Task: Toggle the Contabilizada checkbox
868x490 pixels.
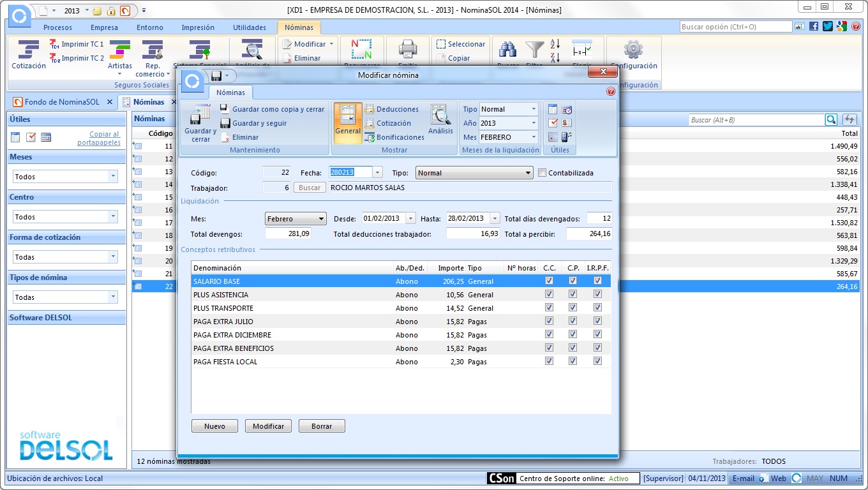Action: 542,173
